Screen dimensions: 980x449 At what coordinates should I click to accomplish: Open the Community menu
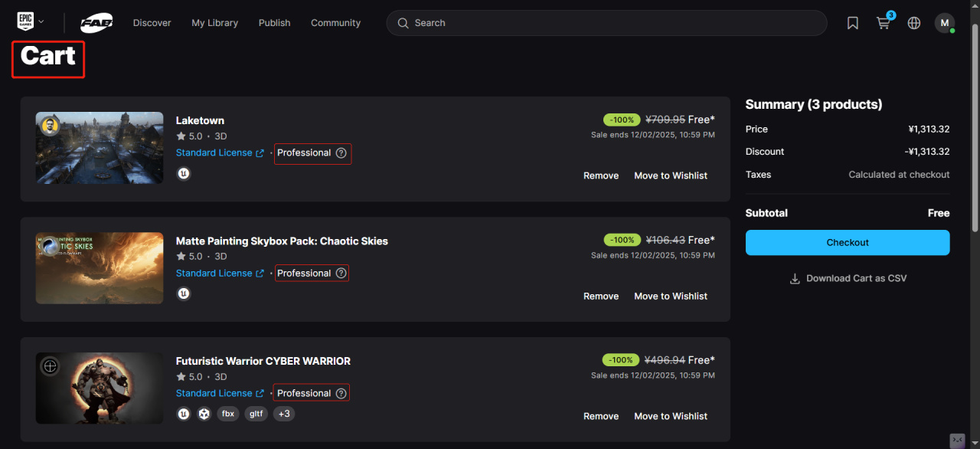point(335,23)
